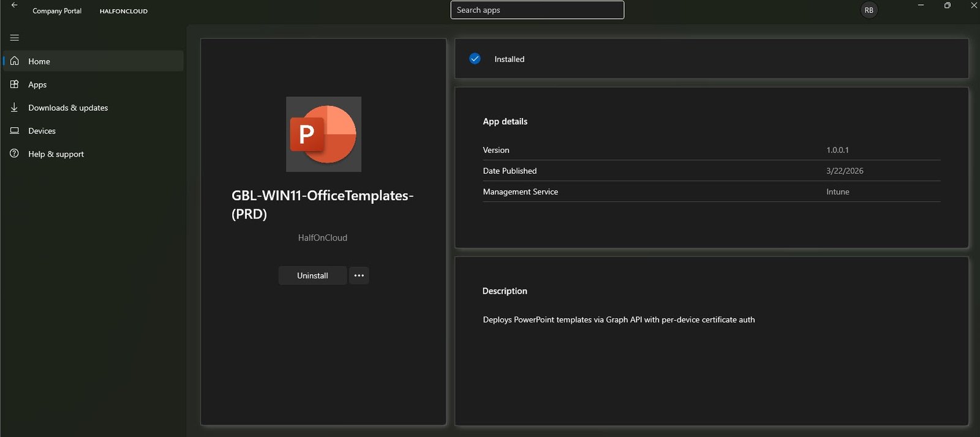Restore the window using the maximize button

pos(947,6)
